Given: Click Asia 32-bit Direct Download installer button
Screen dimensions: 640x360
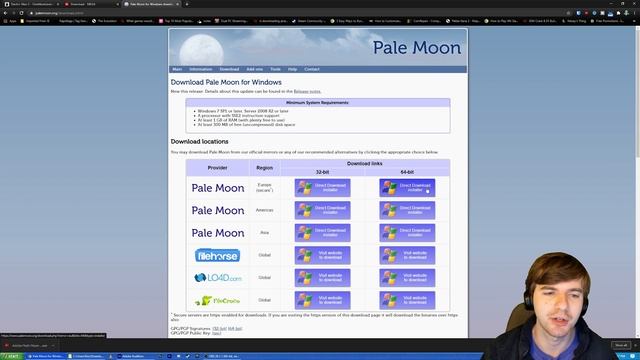Looking at the screenshot, I should click(x=322, y=233).
